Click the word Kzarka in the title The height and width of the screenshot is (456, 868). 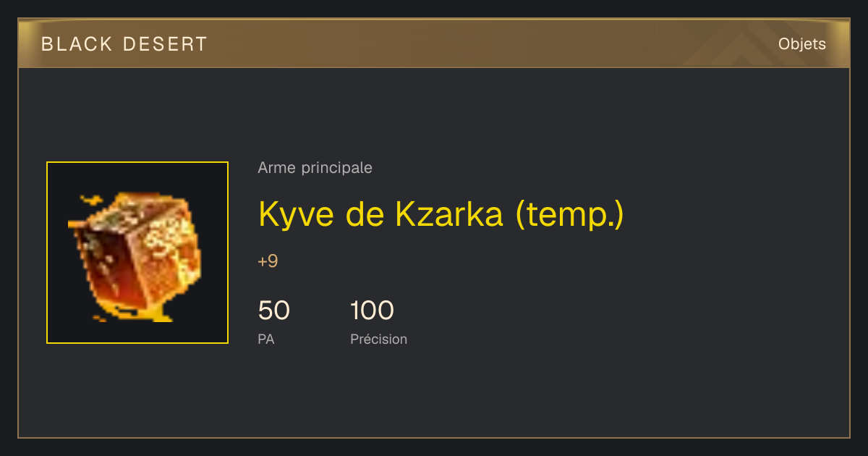pos(449,214)
